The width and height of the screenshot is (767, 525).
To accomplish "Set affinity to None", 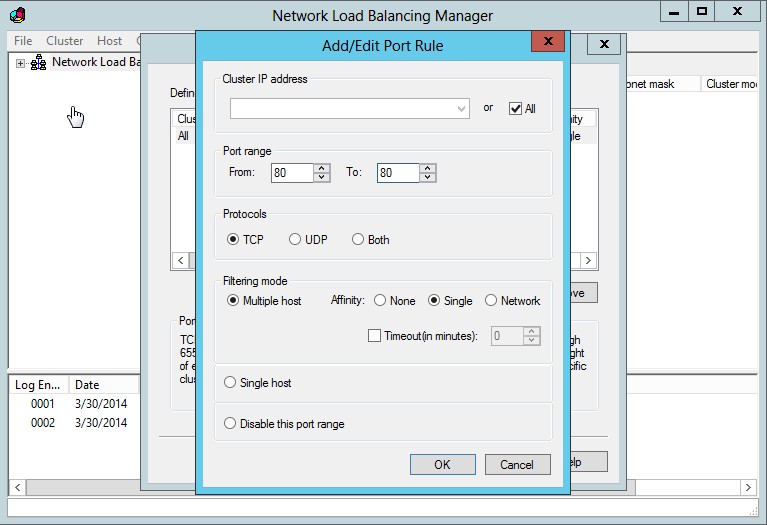I will point(380,301).
